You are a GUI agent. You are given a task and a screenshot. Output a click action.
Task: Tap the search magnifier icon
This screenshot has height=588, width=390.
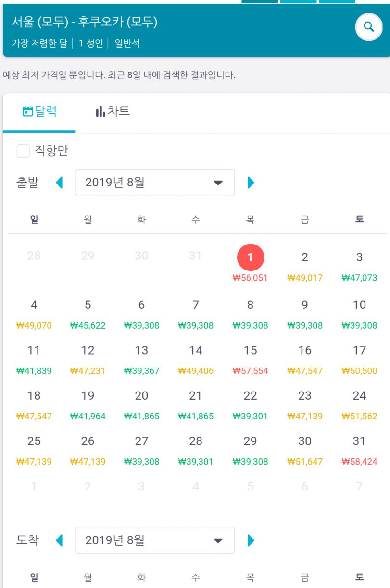(x=369, y=27)
